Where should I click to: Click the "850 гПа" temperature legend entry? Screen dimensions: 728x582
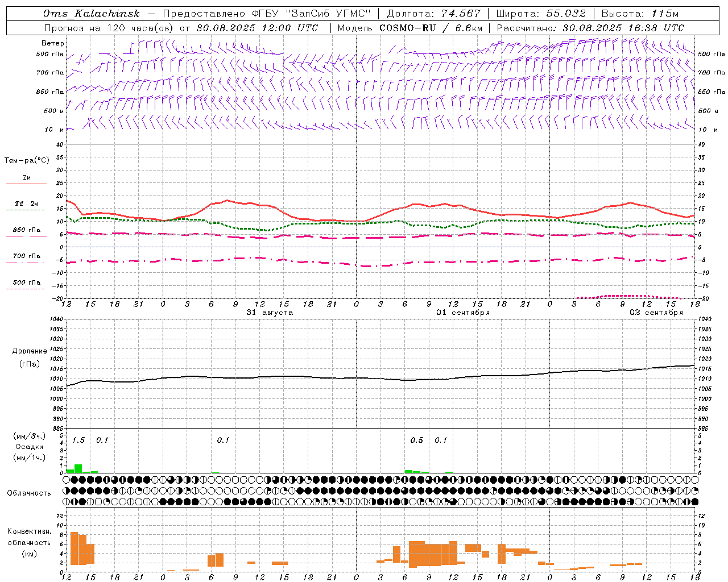pos(26,230)
